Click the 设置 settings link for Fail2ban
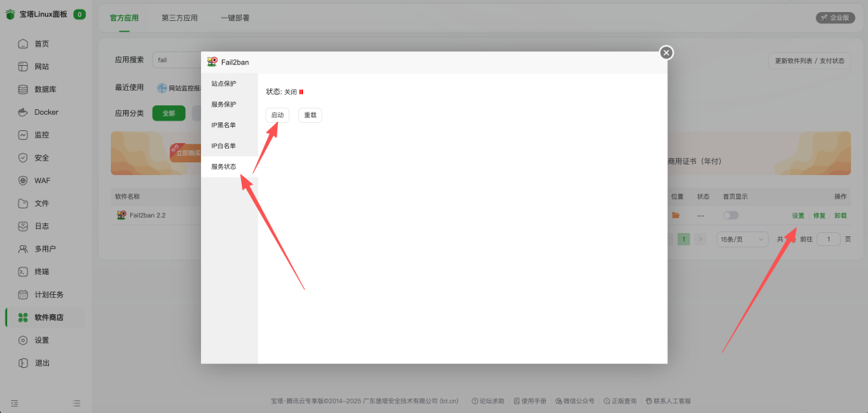This screenshot has height=413, width=868. tap(798, 215)
